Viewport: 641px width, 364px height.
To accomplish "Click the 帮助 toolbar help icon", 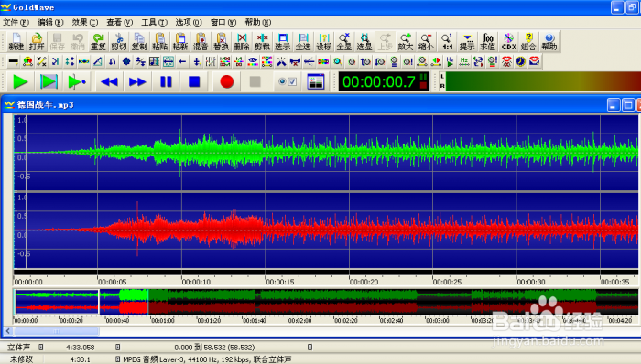I will 549,42.
